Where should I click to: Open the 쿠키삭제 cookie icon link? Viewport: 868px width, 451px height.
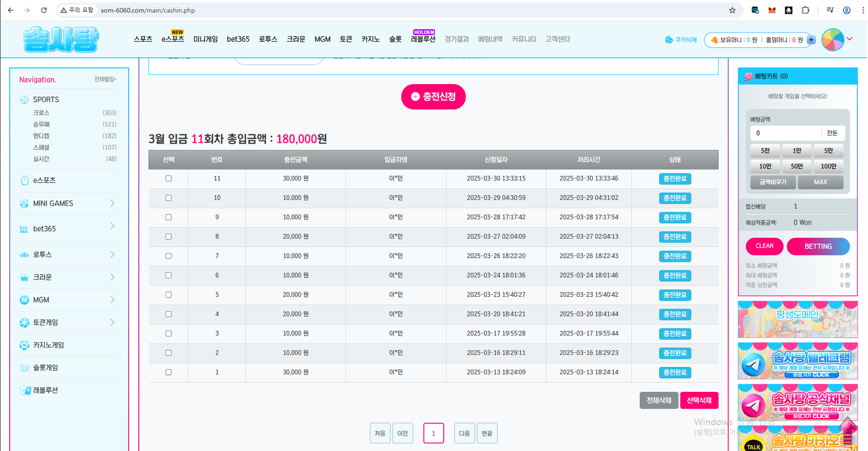(681, 40)
